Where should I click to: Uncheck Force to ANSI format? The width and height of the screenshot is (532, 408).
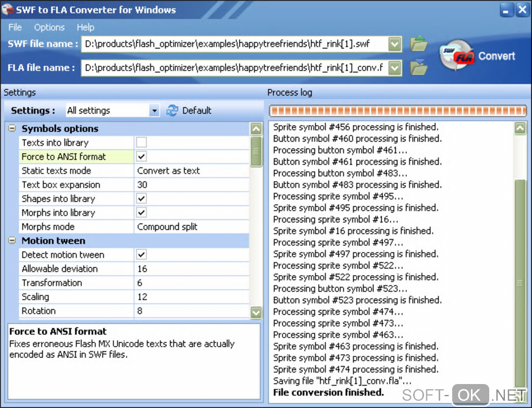141,156
